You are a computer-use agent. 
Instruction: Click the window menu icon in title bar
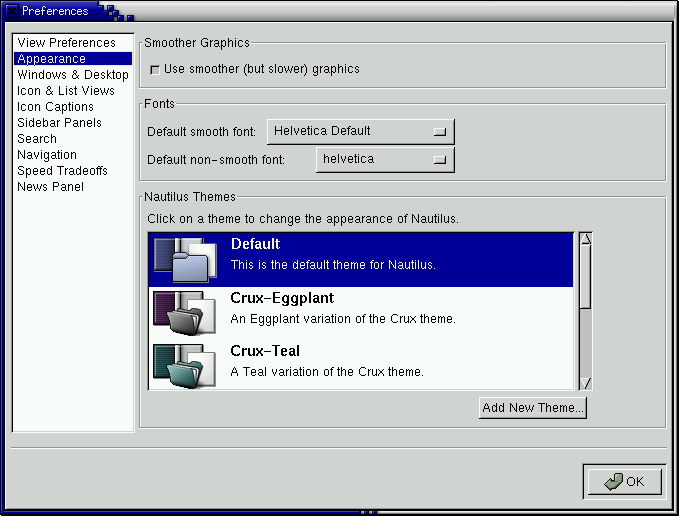coord(10,11)
